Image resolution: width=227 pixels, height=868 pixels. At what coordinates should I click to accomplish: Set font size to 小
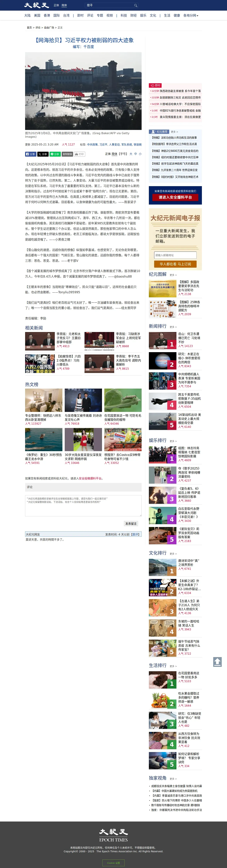pos(140,154)
